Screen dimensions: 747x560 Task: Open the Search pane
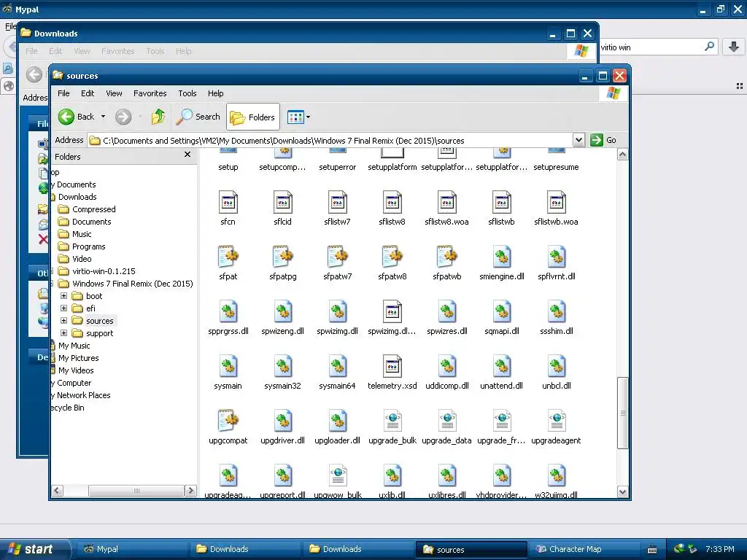(x=198, y=117)
